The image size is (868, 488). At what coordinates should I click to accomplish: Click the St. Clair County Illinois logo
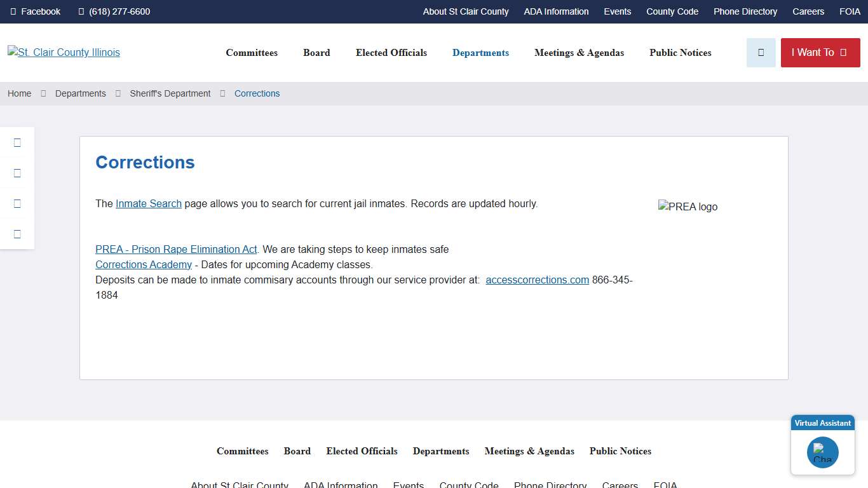(x=64, y=53)
